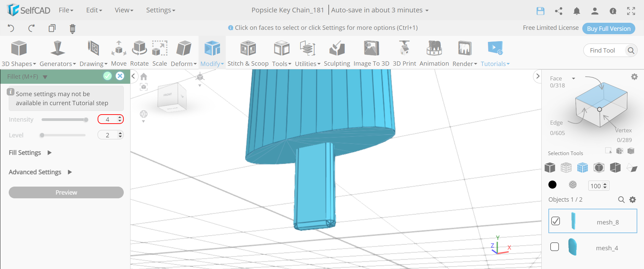This screenshot has height=269, width=644.
Task: Check the mesh_4 object checkbox
Action: coord(555,247)
